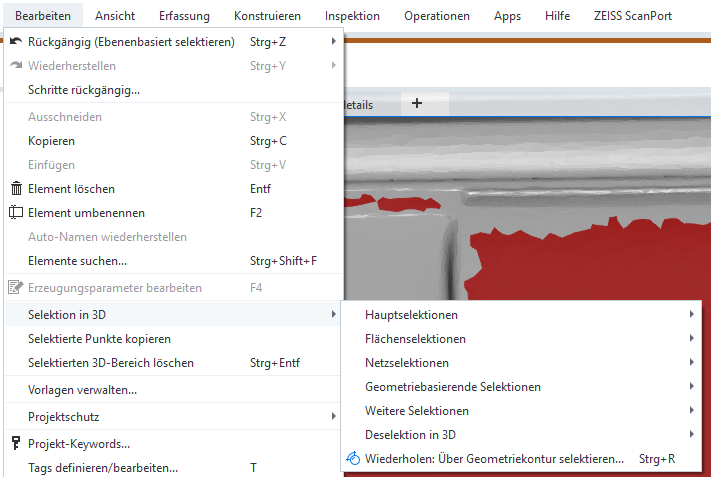
Task: Open the ZEISS ScanPort menu
Action: click(x=633, y=16)
